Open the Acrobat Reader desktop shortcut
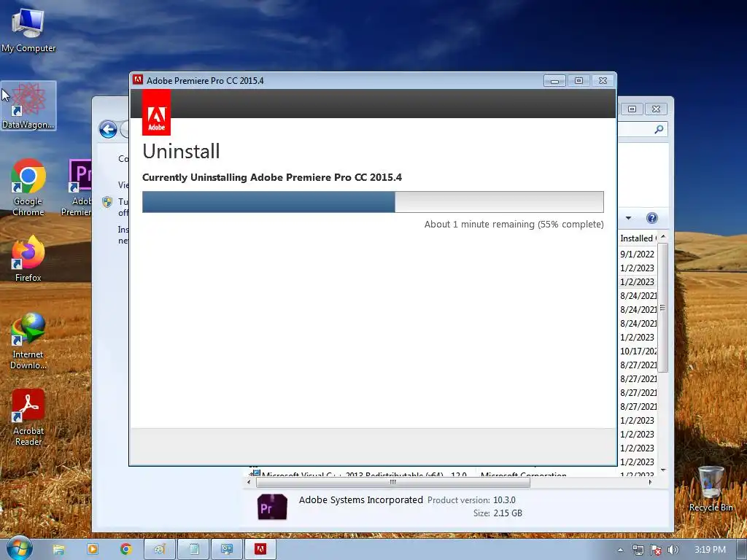 pyautogui.click(x=28, y=418)
